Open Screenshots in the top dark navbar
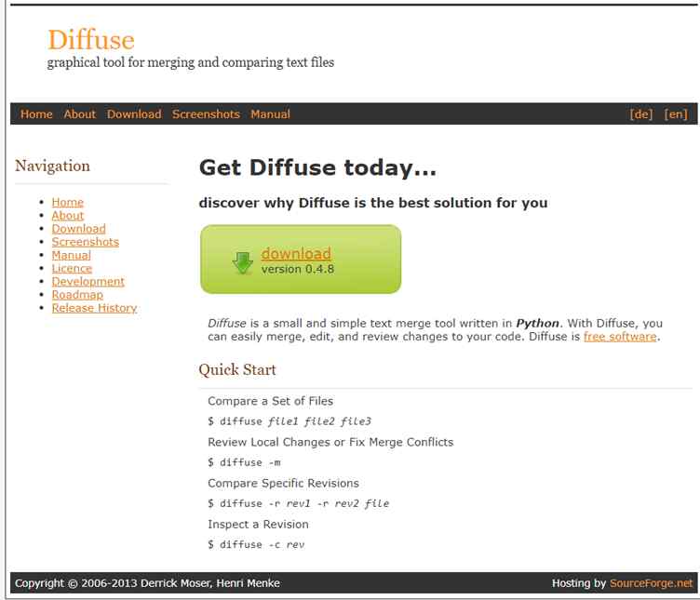Viewport: 700px width, 600px height. tap(206, 114)
